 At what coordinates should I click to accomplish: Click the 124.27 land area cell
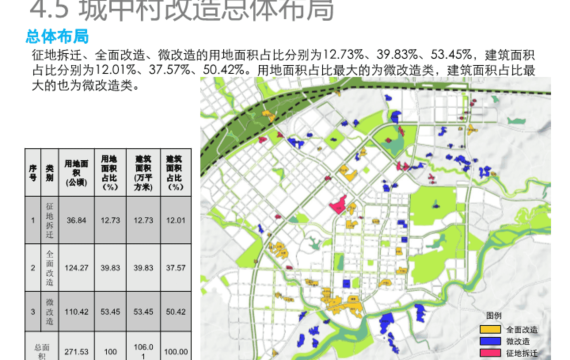click(x=76, y=268)
